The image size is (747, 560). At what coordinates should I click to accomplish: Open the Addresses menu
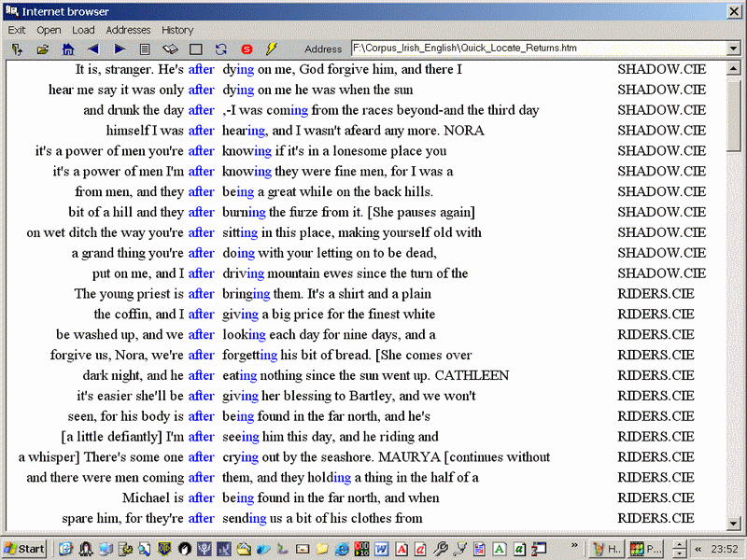pyautogui.click(x=128, y=30)
